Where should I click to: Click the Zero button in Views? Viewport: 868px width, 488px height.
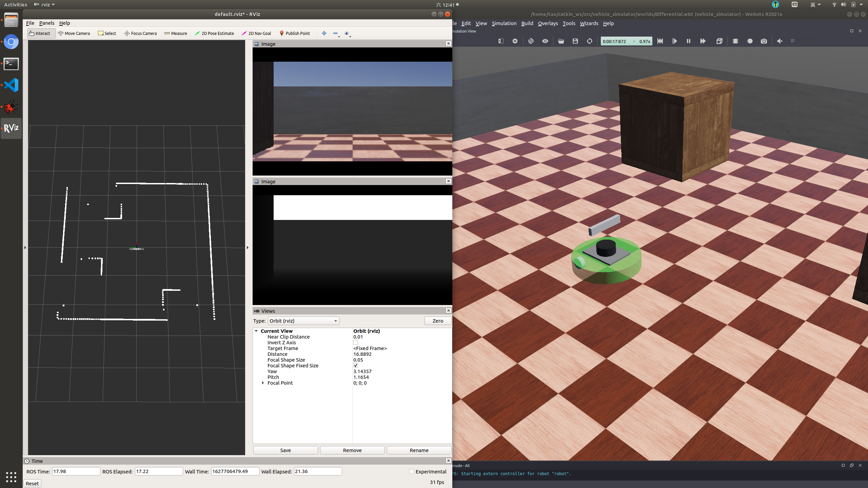click(x=437, y=321)
